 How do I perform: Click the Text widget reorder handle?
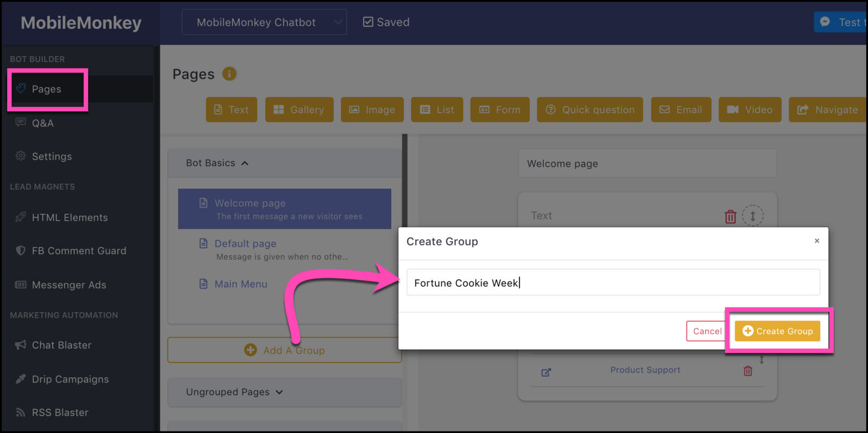coord(753,216)
